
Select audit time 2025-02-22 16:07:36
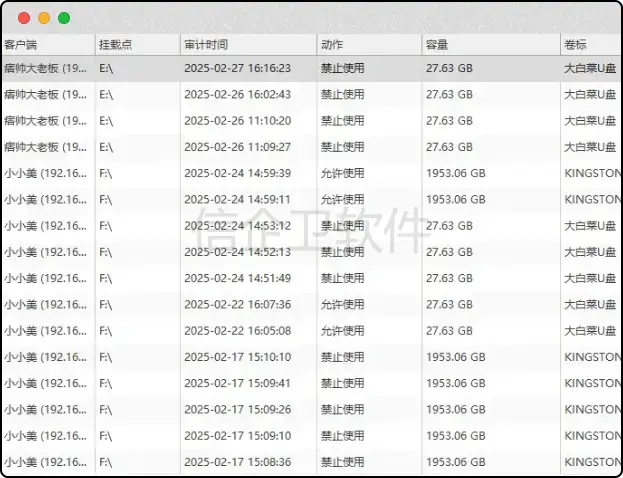(x=238, y=304)
